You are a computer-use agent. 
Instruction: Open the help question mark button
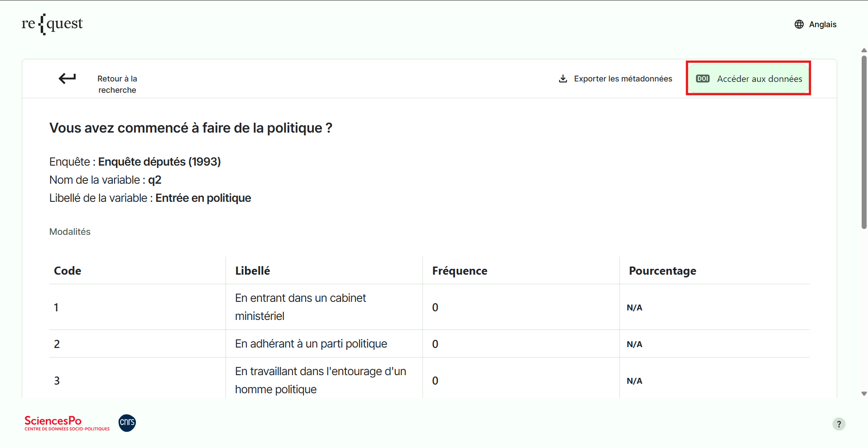pos(839,424)
